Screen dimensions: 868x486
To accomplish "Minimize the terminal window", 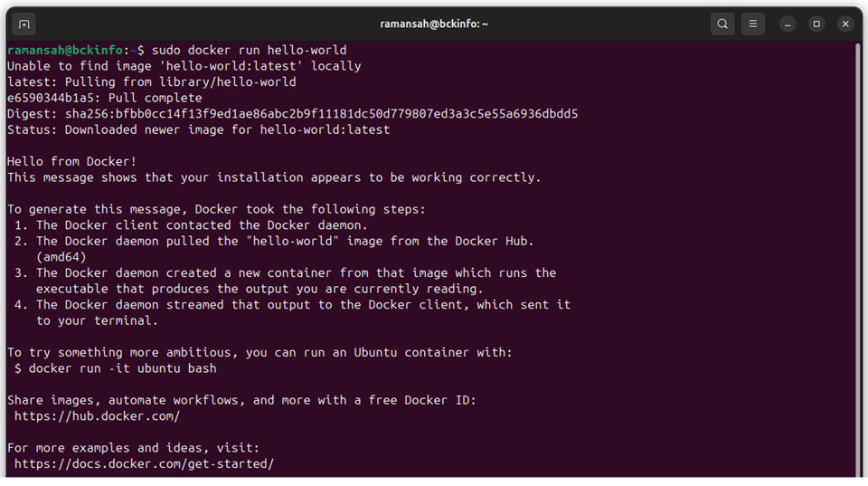I will pyautogui.click(x=788, y=24).
